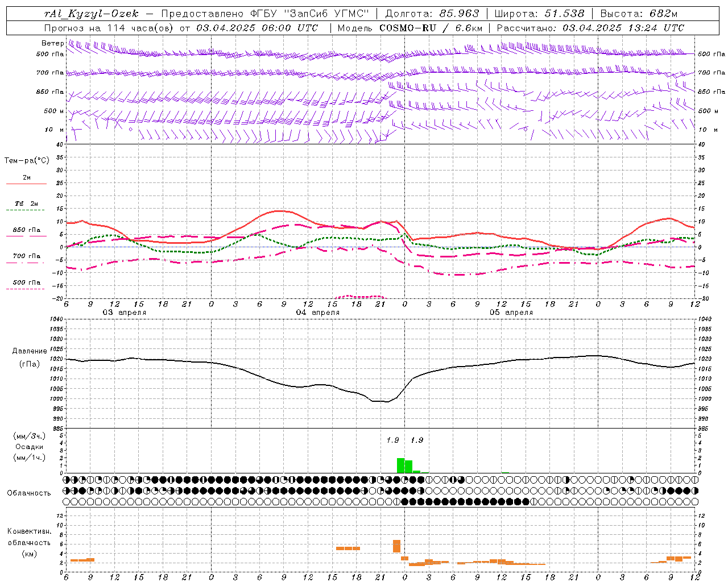The width and height of the screenshot is (728, 582).
Task: Click the 700 гПа temperature legend entry
Action: point(27,256)
